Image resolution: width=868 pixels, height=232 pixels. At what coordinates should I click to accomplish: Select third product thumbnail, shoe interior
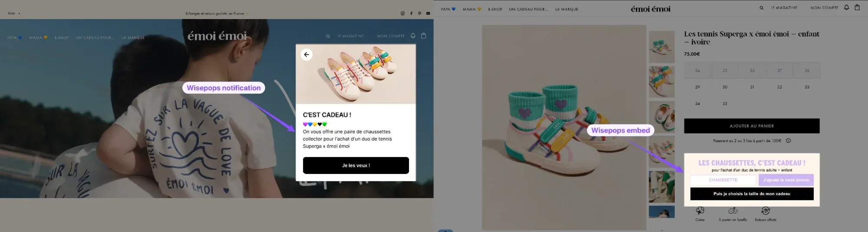[662, 117]
